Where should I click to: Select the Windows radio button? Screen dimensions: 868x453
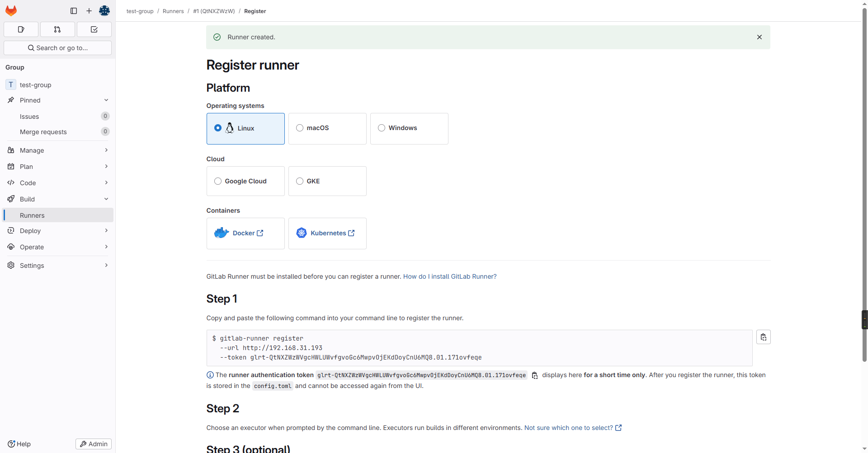(382, 128)
